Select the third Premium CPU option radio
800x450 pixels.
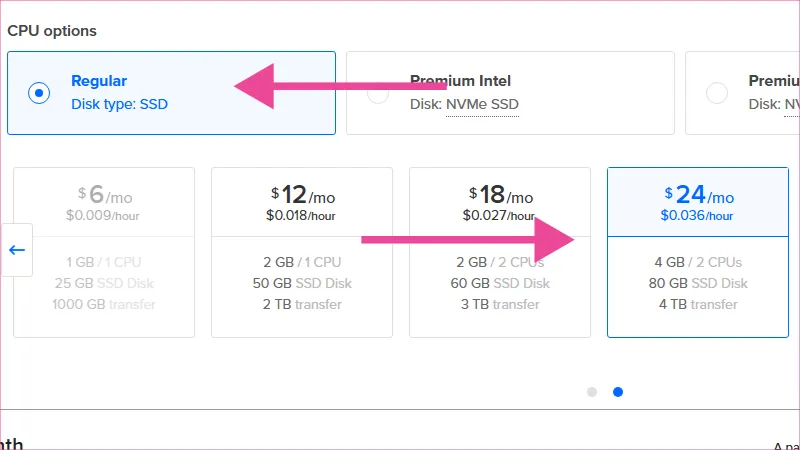click(x=717, y=93)
